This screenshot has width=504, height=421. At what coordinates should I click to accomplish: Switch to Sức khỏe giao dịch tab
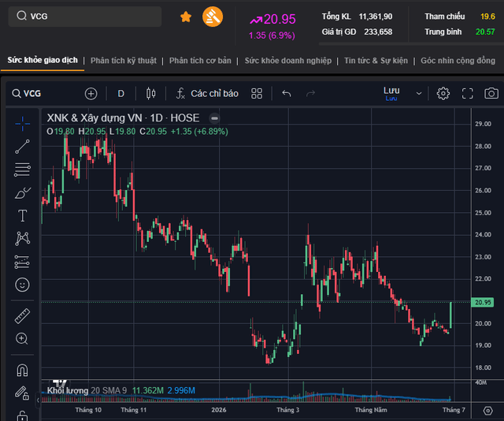[43, 60]
